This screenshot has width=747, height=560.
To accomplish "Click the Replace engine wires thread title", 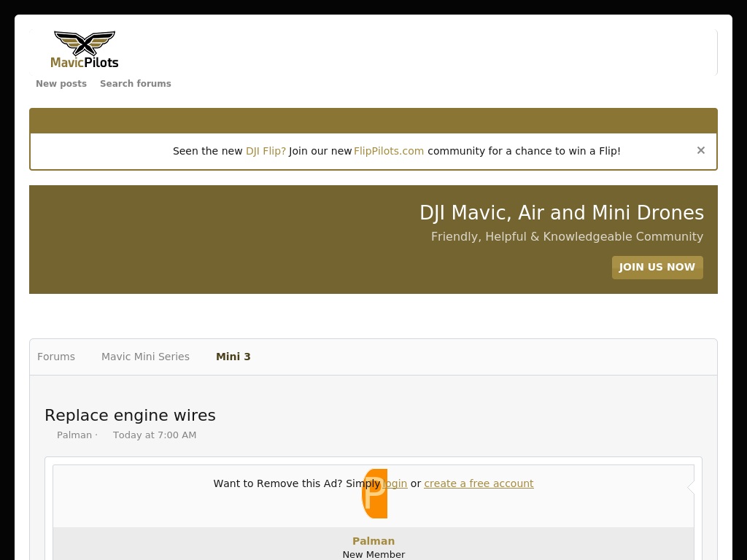I will (x=130, y=415).
